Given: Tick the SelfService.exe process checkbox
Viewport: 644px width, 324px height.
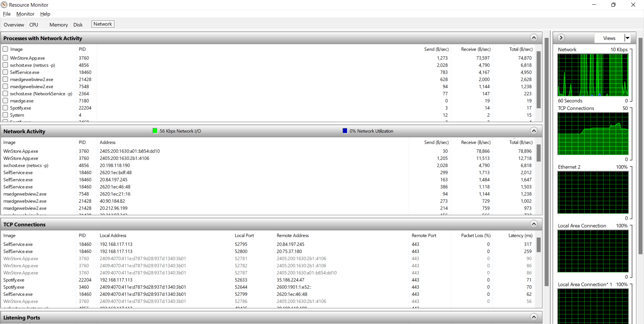Looking at the screenshot, I should (x=5, y=72).
